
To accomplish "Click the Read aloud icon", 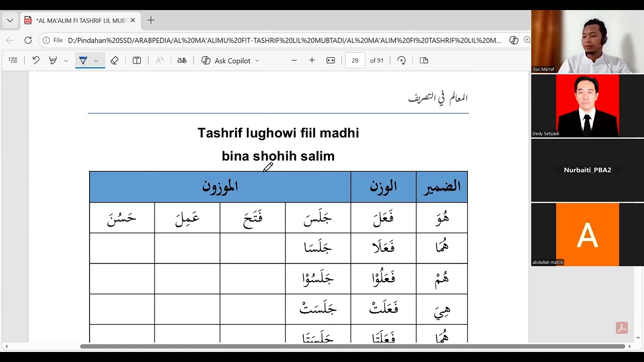I will tap(159, 60).
